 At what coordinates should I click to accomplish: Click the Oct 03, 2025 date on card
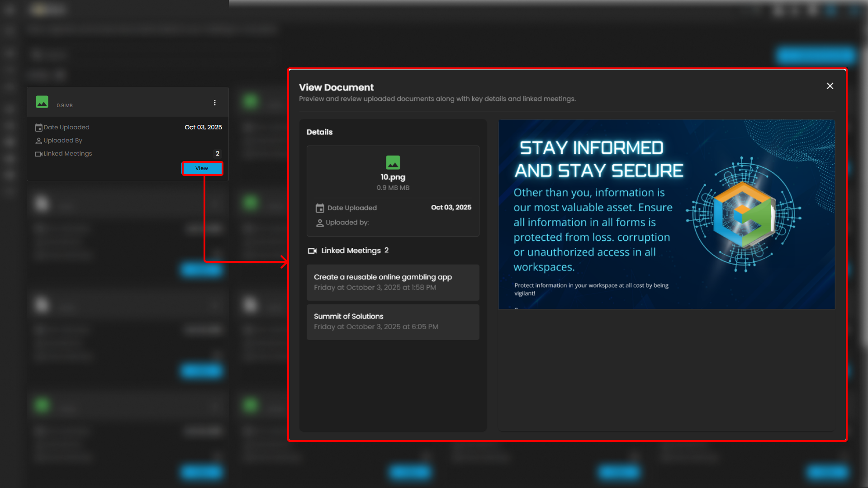click(203, 128)
